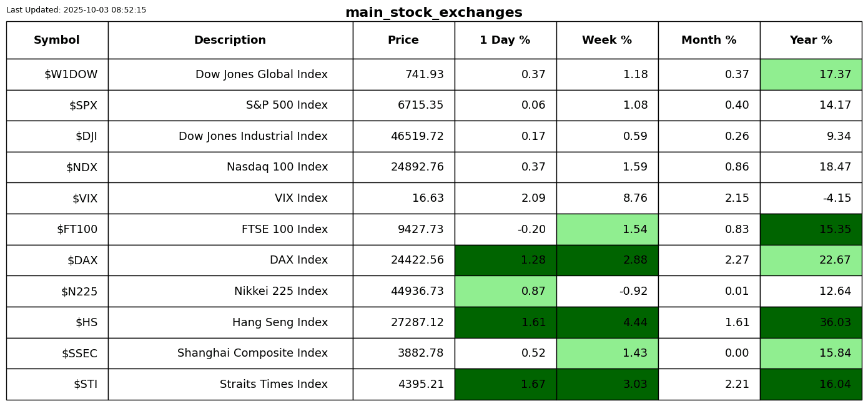The image size is (868, 406).
Task: Click the Dow Jones Industrial price 46519.72
Action: (417, 137)
